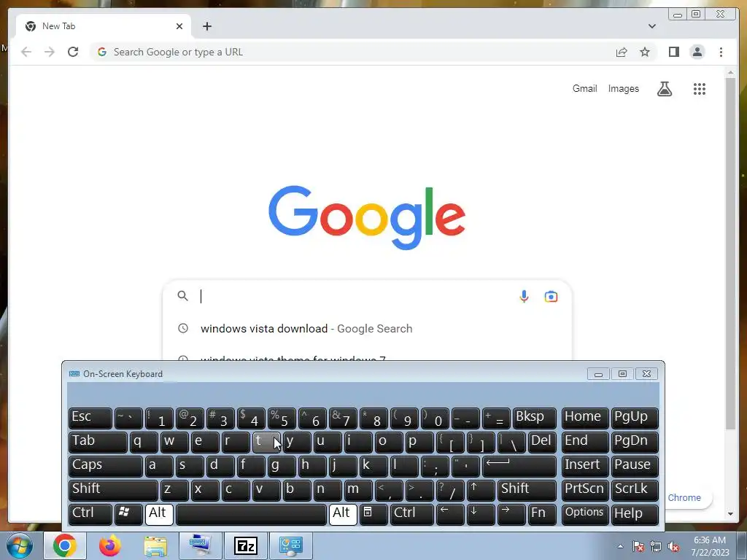747x560 pixels.
Task: Click the letter t key
Action: (x=266, y=442)
